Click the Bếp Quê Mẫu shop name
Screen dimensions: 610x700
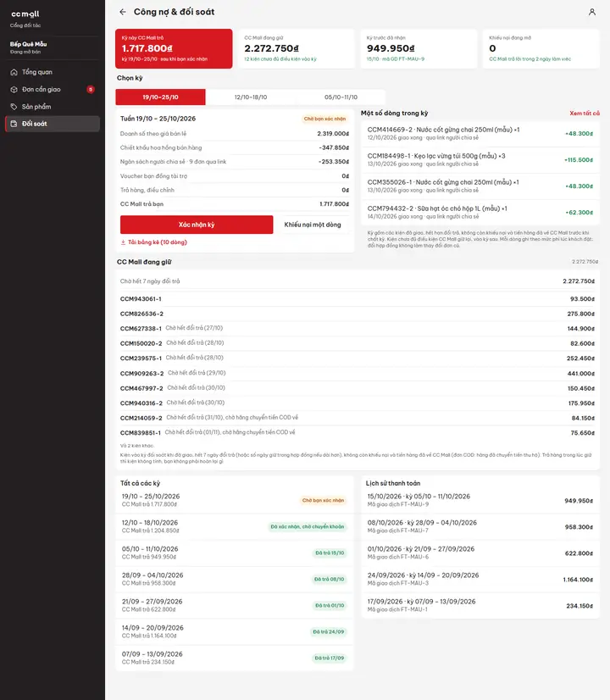coord(29,44)
